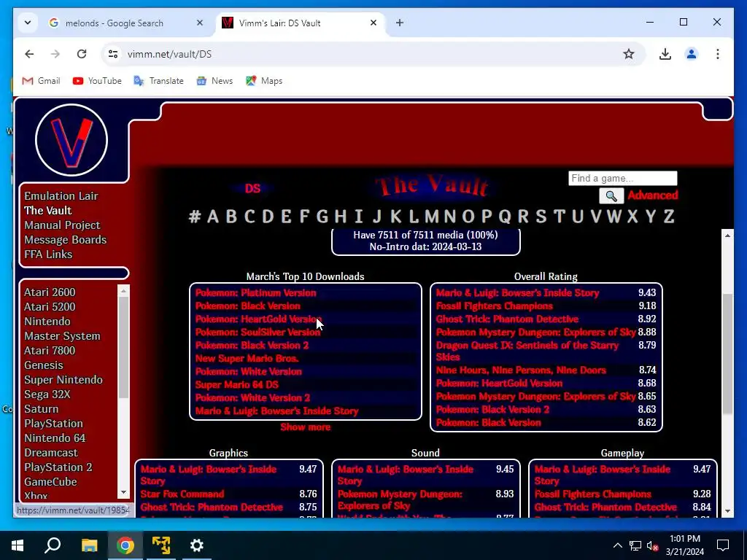
Task: Select Dreamcast in console list
Action: pyautogui.click(x=51, y=453)
